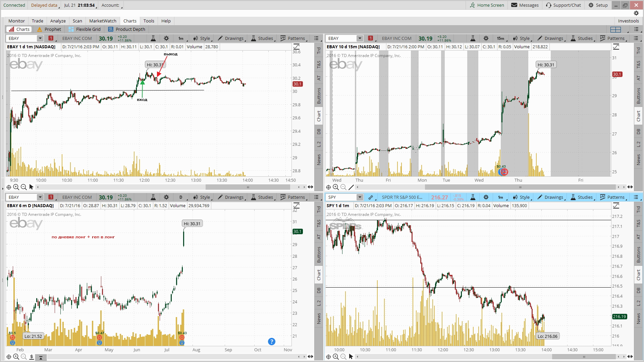This screenshot has height=362, width=644.
Task: Select the pointer tool in SPY chart
Action: 351,357
